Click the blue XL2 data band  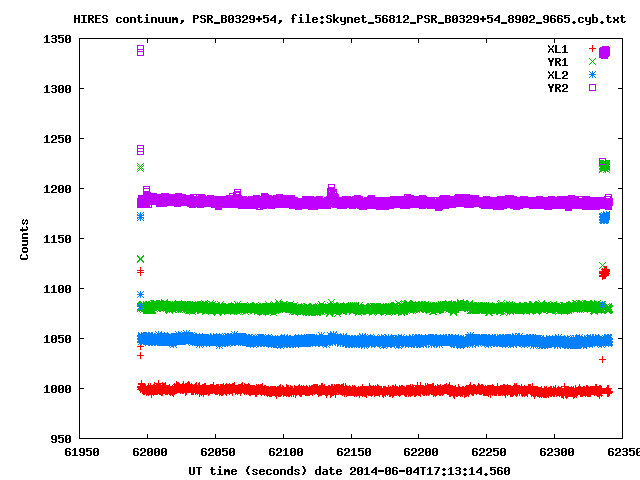click(375, 340)
